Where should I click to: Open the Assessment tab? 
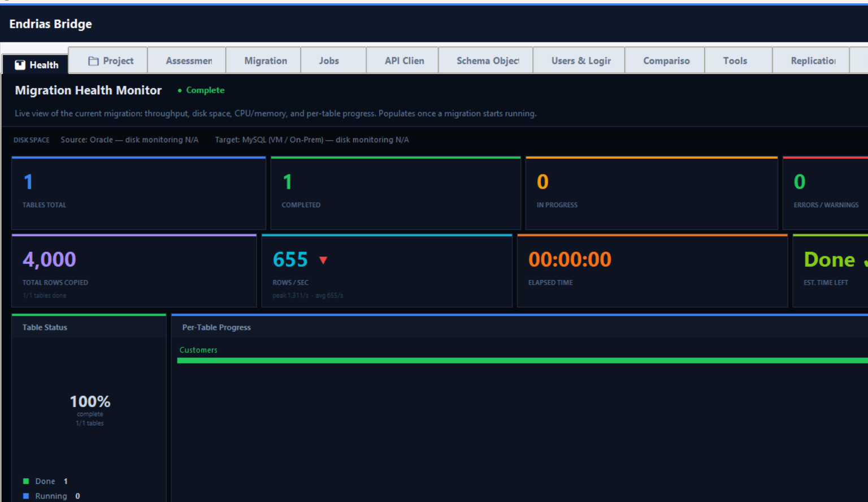click(186, 60)
